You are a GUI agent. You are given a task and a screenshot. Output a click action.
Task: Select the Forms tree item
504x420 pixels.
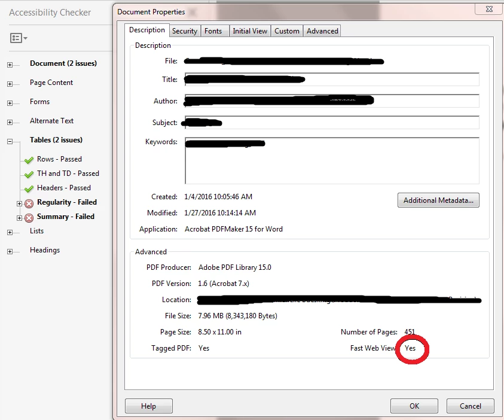pyautogui.click(x=40, y=102)
